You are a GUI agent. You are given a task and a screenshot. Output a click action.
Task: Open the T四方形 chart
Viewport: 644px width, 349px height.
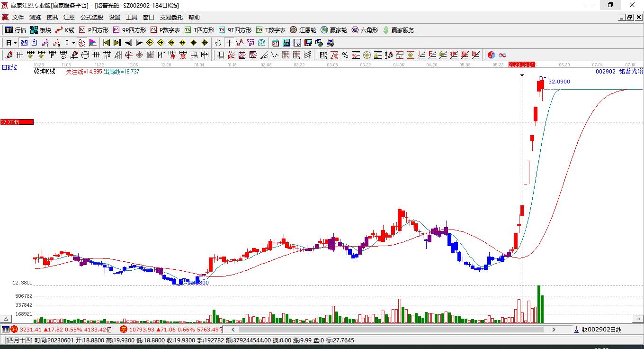(199, 30)
